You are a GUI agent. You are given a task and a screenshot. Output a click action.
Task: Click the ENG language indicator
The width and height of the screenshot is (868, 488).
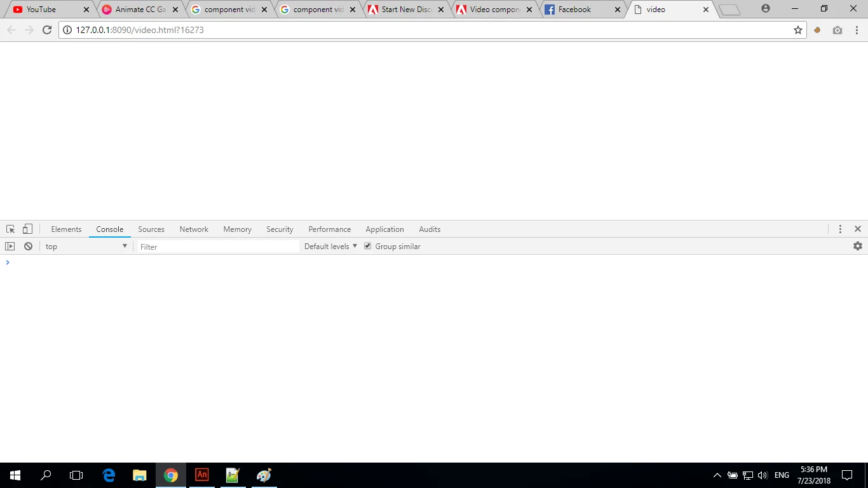coord(782,475)
